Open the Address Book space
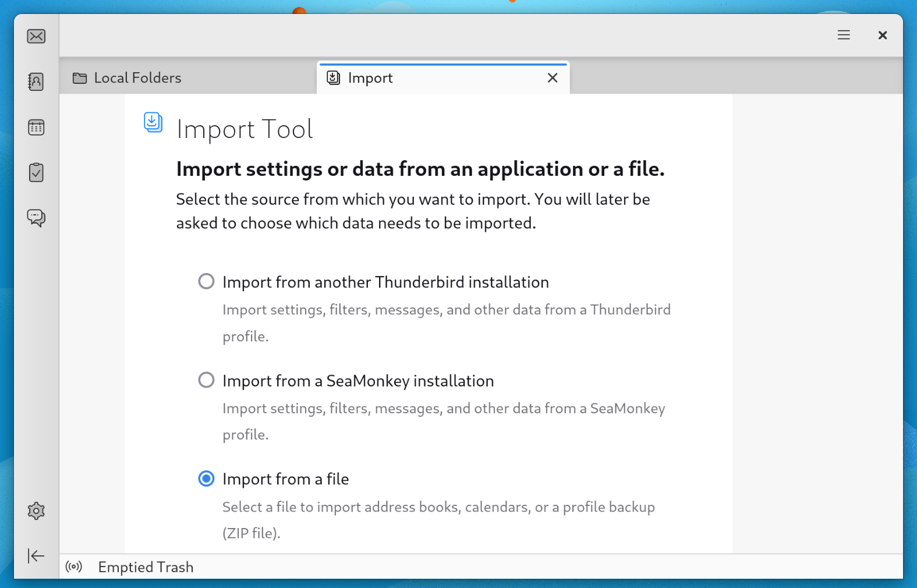 click(x=36, y=82)
